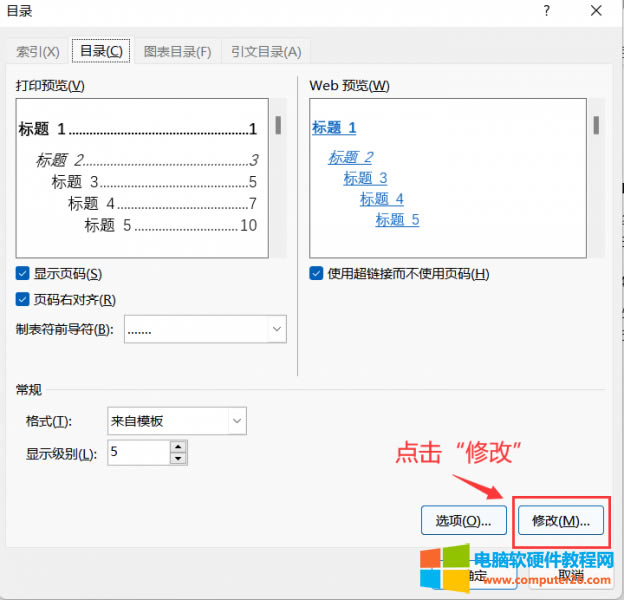Close the 目录 dialog window
This screenshot has width=624, height=600.
coord(596,11)
